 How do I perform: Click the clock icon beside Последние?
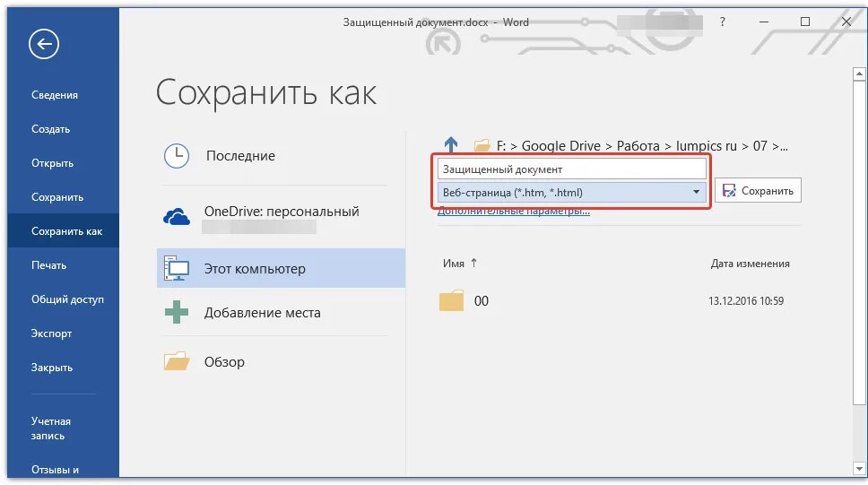coord(177,156)
